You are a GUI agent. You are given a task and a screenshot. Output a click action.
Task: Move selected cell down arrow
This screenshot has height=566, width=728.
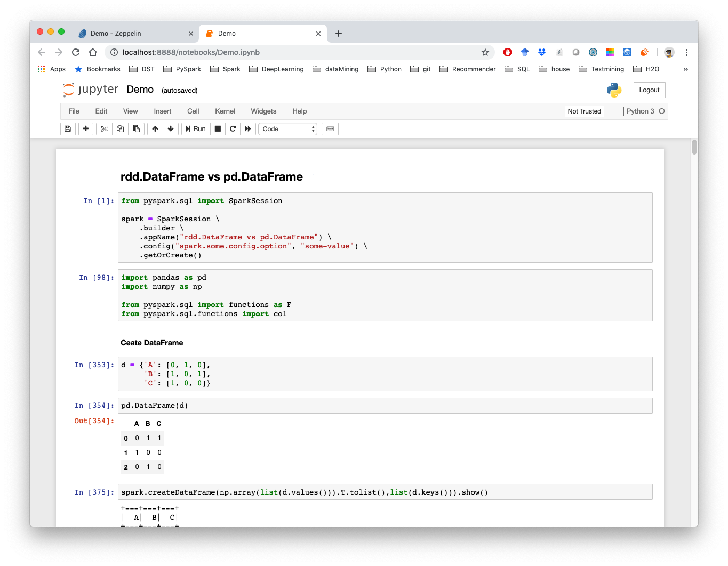pyautogui.click(x=171, y=129)
